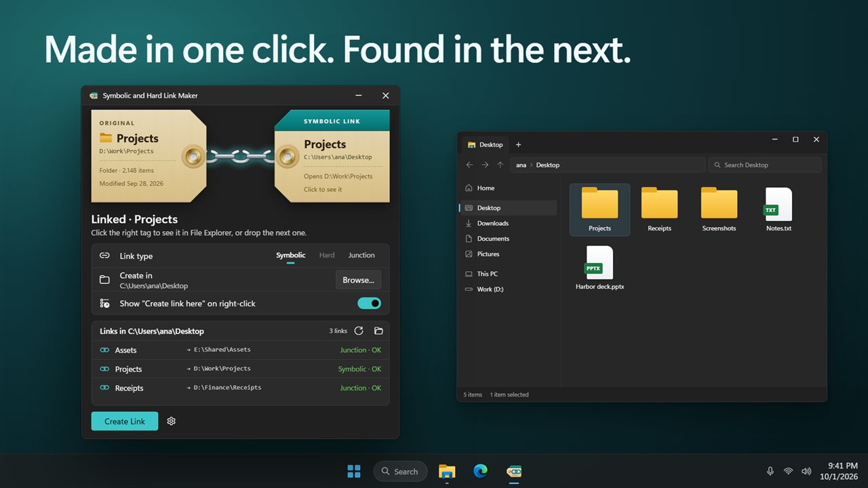Screen dimensions: 868x488
Task: Click the Original Projects tag
Action: pos(149,157)
